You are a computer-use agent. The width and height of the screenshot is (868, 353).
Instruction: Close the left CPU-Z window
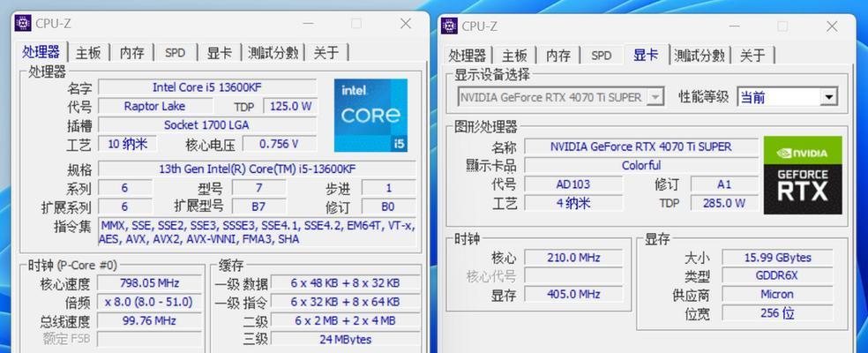406,23
